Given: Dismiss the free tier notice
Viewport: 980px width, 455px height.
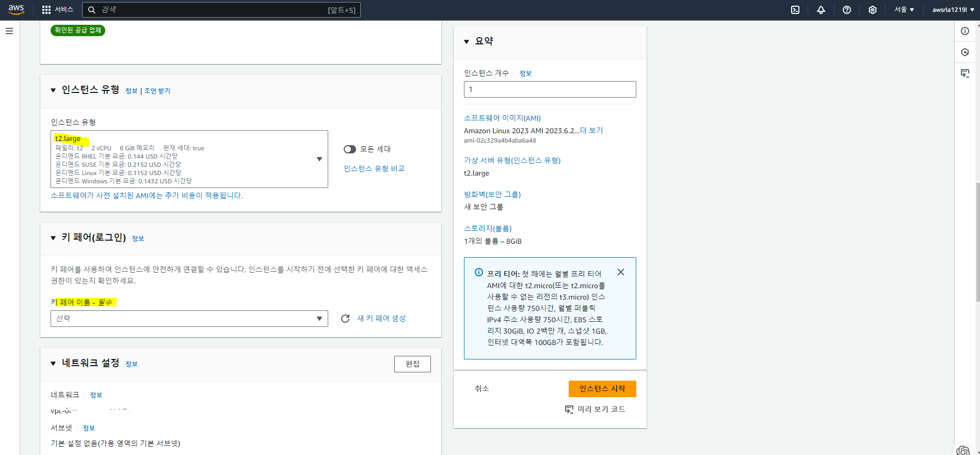Looking at the screenshot, I should click(x=621, y=272).
